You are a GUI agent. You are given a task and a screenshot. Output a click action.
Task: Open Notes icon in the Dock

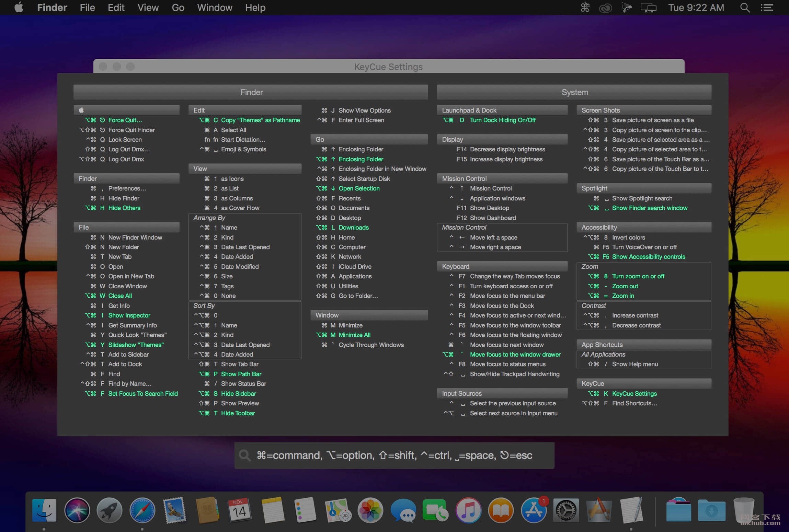click(x=273, y=510)
